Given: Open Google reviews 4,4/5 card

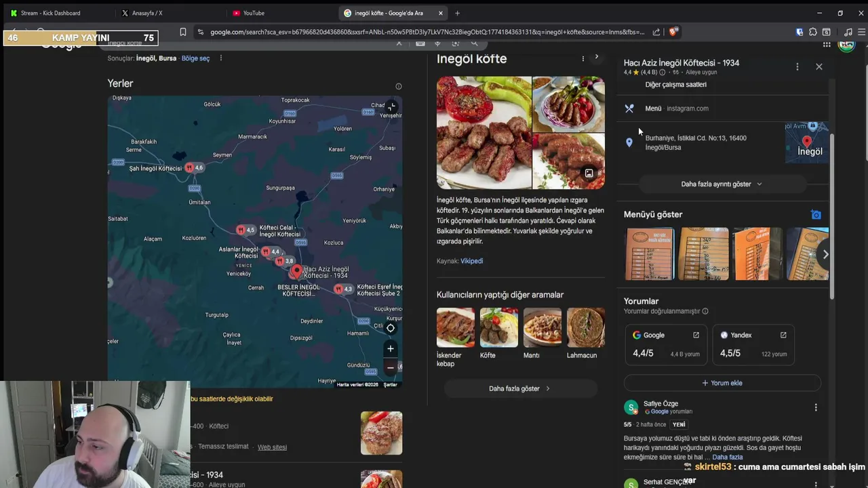Looking at the screenshot, I should click(x=665, y=344).
